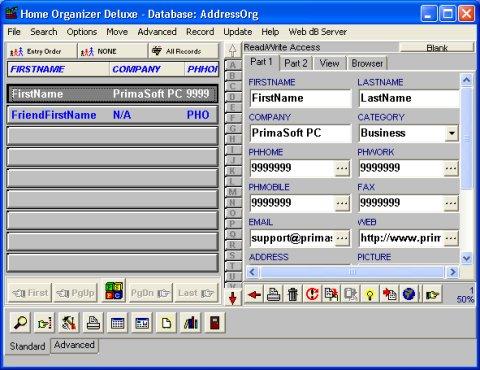Click the pointing hand go-to icon in bottom toolbar
The height and width of the screenshot is (370, 480).
(44, 322)
